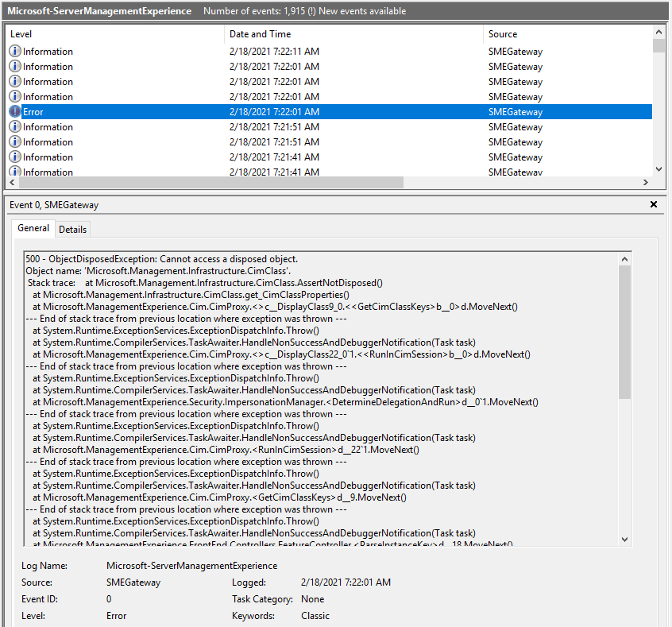Click the up arrow of the stack trace scrollbar
672x627 pixels.
pos(624,258)
